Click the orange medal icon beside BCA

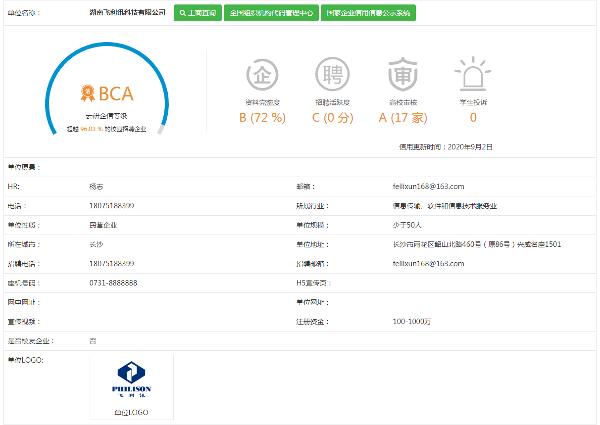tap(88, 95)
